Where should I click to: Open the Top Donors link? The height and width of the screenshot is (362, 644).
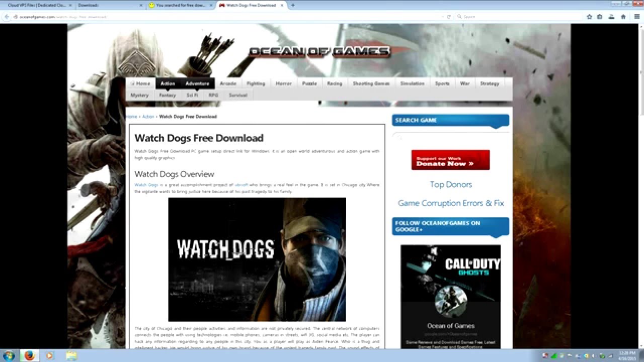click(x=451, y=185)
